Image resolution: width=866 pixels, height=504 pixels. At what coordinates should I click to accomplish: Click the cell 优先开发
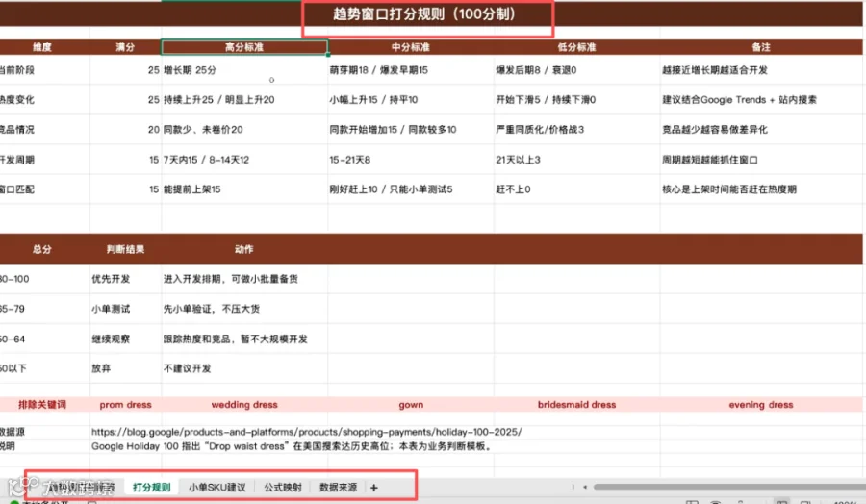tap(125, 279)
